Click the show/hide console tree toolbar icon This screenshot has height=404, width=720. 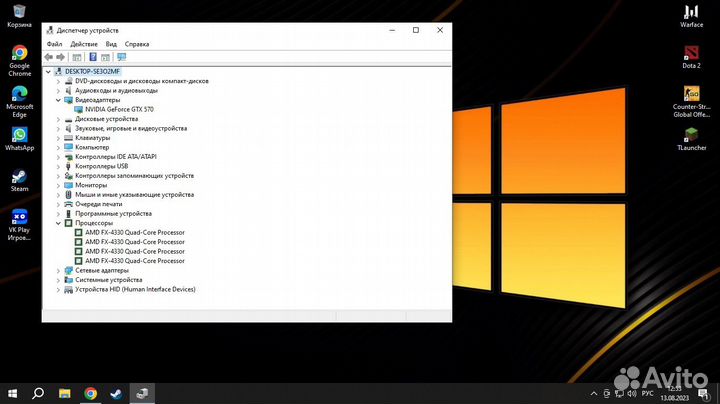pyautogui.click(x=77, y=57)
